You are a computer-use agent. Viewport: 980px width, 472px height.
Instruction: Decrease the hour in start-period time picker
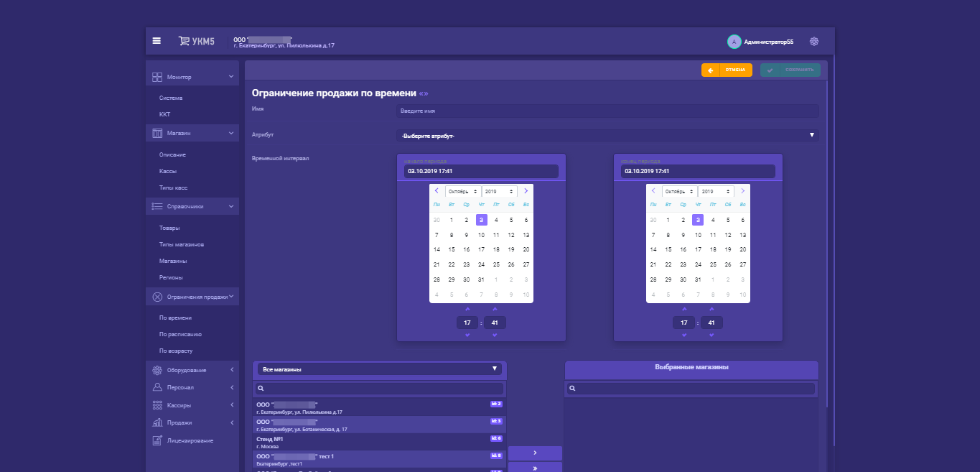[x=467, y=336]
